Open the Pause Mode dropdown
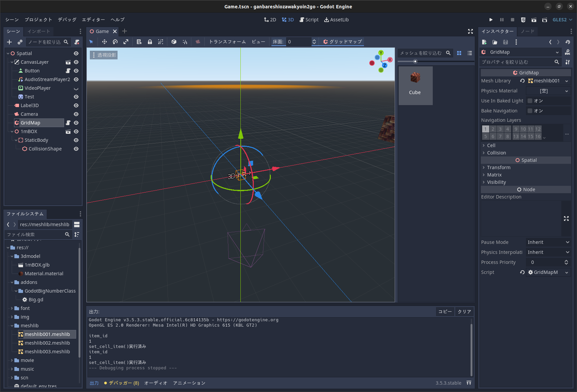The image size is (577, 392). tap(548, 242)
